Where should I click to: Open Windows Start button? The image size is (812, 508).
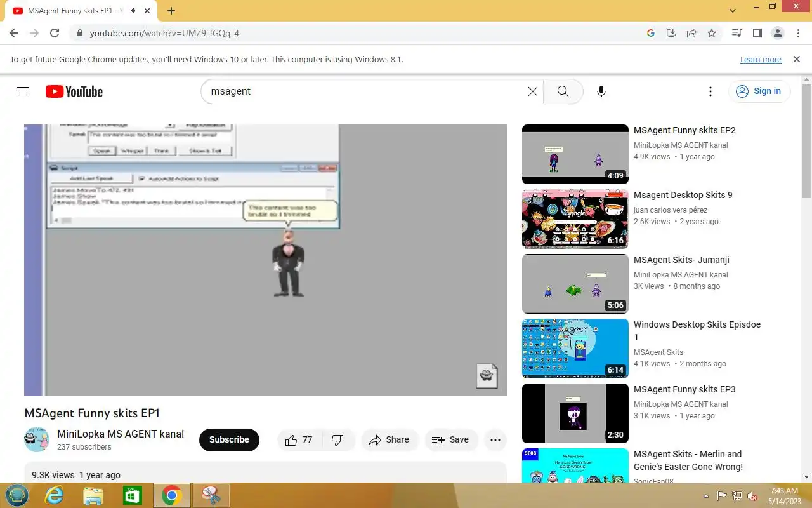pos(17,495)
